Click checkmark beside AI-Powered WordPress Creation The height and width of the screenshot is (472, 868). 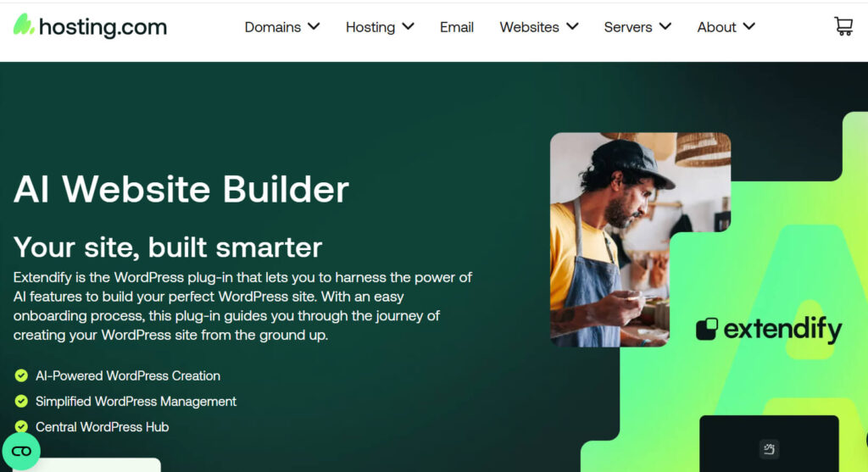(x=21, y=375)
